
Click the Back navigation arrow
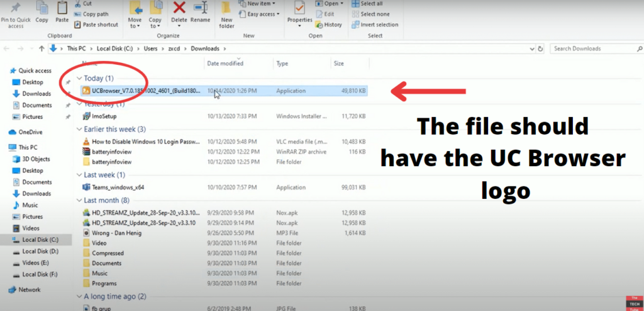6,48
